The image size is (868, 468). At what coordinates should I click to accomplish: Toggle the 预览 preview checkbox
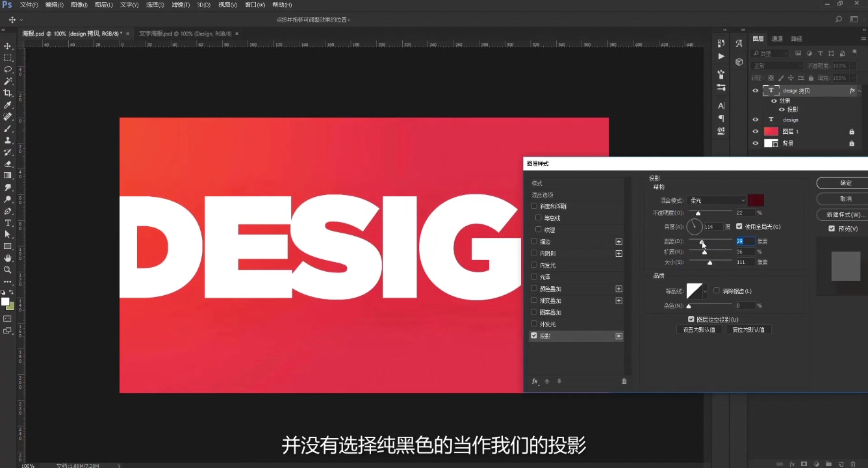click(x=832, y=229)
